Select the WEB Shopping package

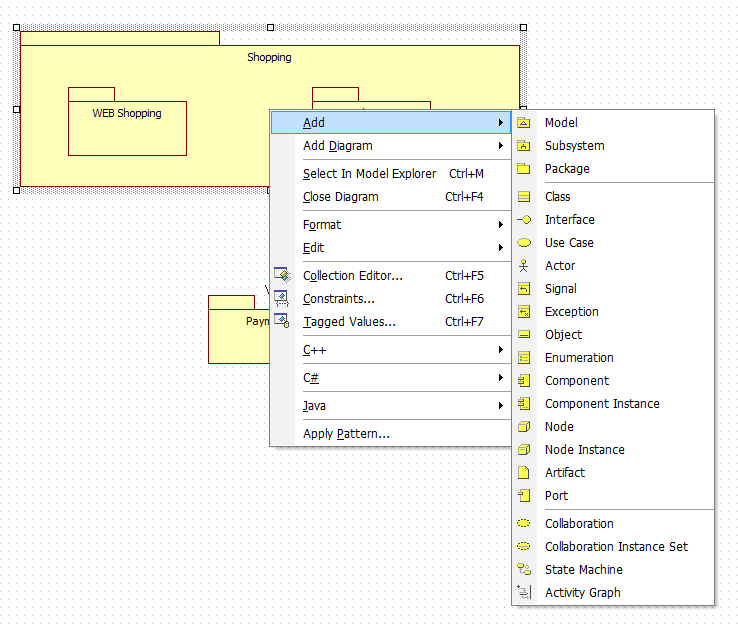[127, 122]
